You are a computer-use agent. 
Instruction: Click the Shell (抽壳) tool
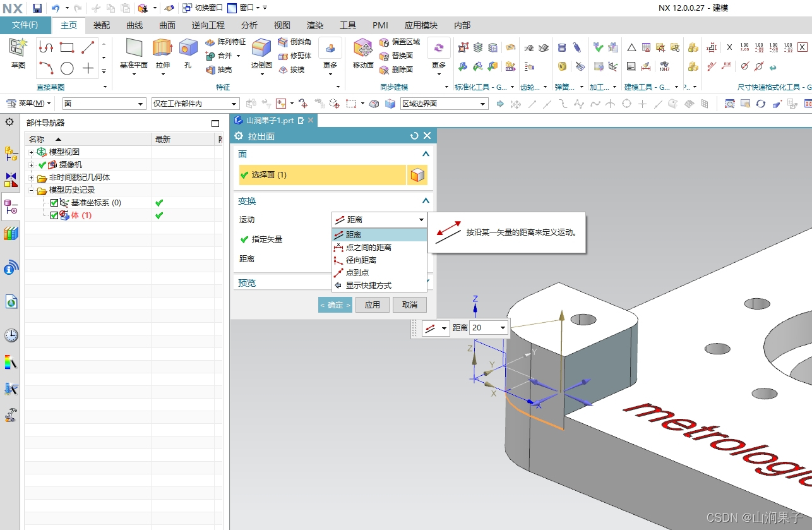[219, 69]
